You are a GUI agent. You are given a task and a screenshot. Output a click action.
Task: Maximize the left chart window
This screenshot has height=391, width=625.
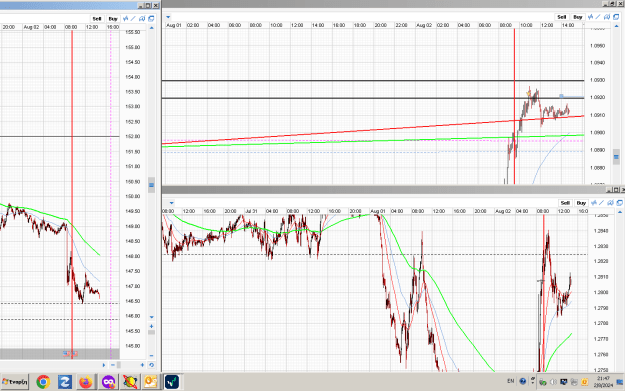pyautogui.click(x=148, y=5)
